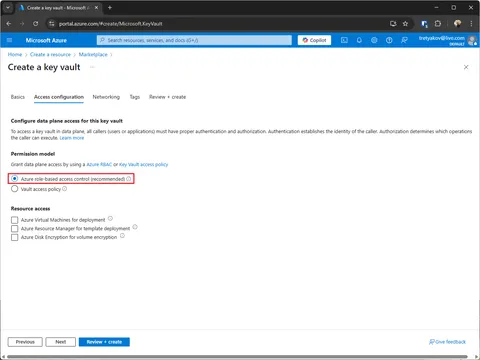Image resolution: width=480 pixels, height=360 pixels.
Task: Open the ellipsis next to Create a key vault
Action: 92,67
